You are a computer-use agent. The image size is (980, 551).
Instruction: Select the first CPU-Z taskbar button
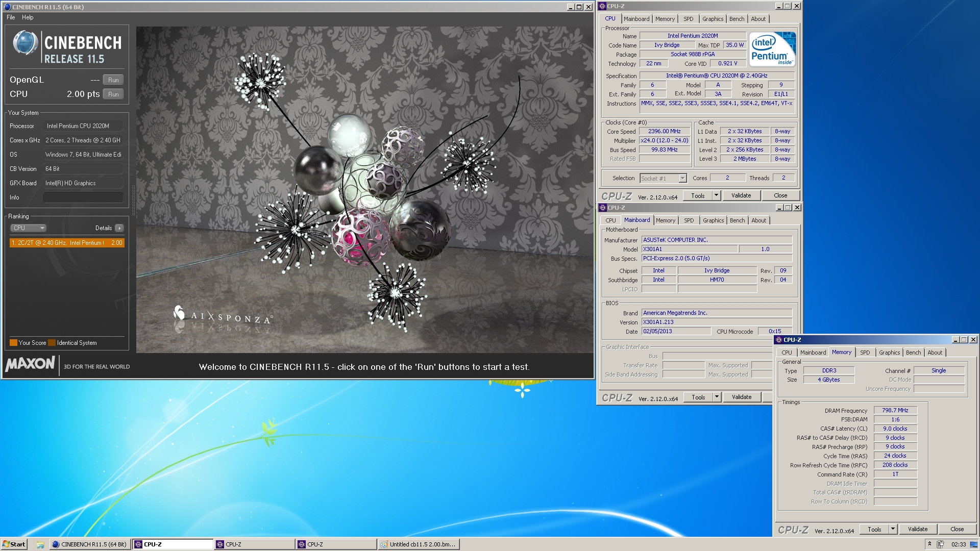pyautogui.click(x=173, y=544)
